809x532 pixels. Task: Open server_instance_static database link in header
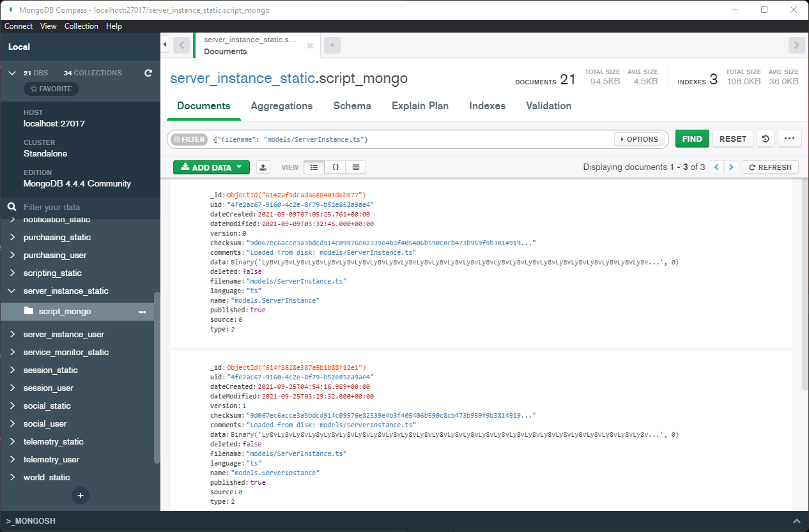click(x=243, y=79)
